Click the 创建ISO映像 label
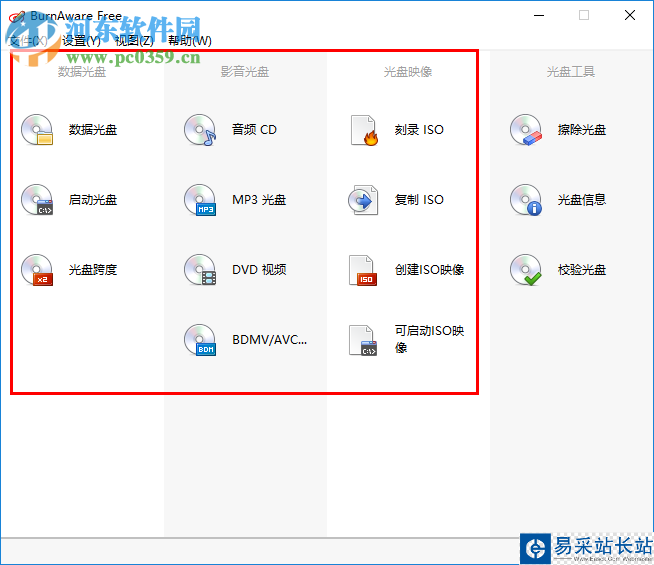Image resolution: width=654 pixels, height=565 pixels. coord(430,270)
